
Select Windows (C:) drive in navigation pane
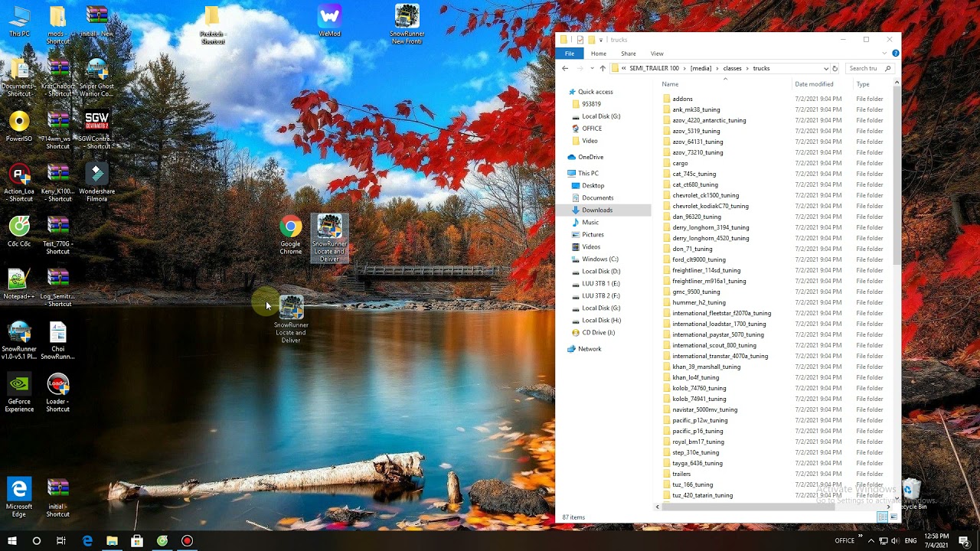pyautogui.click(x=599, y=259)
